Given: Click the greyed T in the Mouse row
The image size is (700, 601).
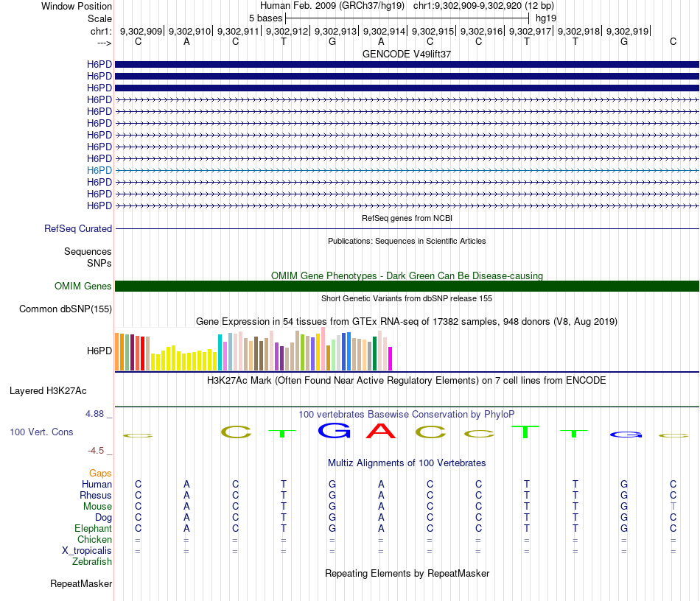Looking at the screenshot, I should [x=673, y=507].
